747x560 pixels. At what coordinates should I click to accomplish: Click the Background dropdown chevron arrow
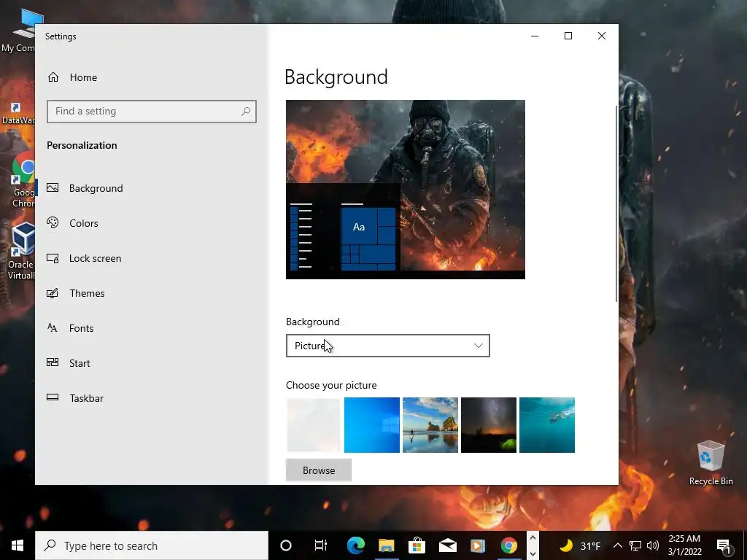[x=479, y=346]
